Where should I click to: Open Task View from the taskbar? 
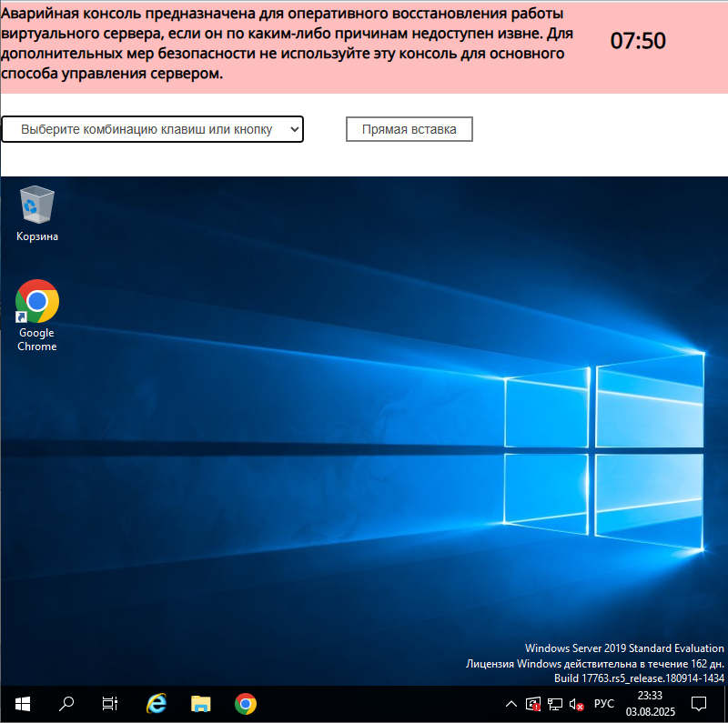[x=109, y=704]
